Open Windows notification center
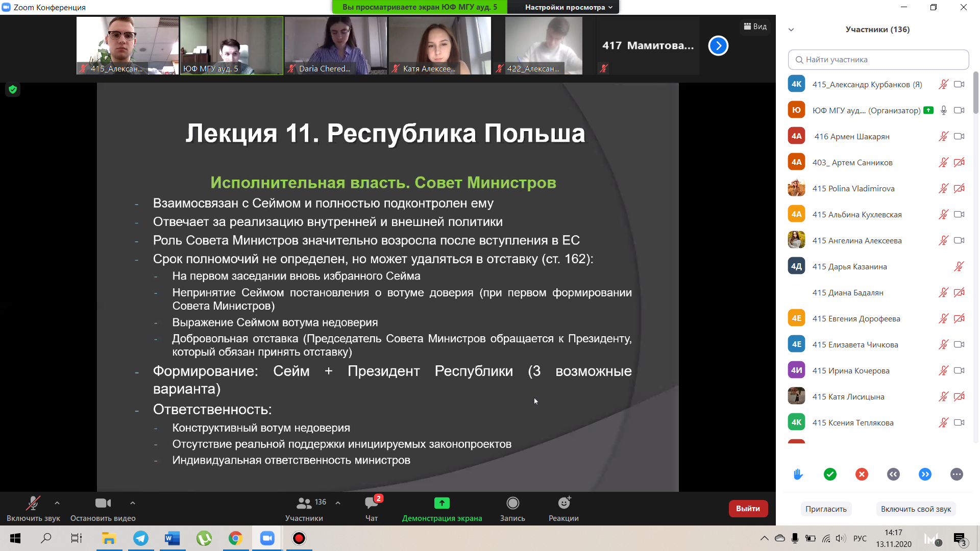 point(960,539)
